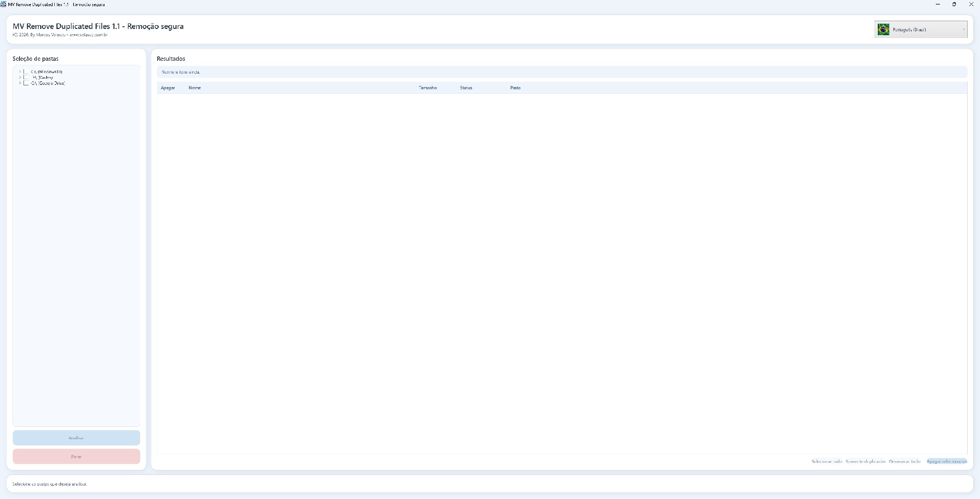980x499 pixels.
Task: Select the C:\ (Windows11) tree label
Action: [x=47, y=72]
